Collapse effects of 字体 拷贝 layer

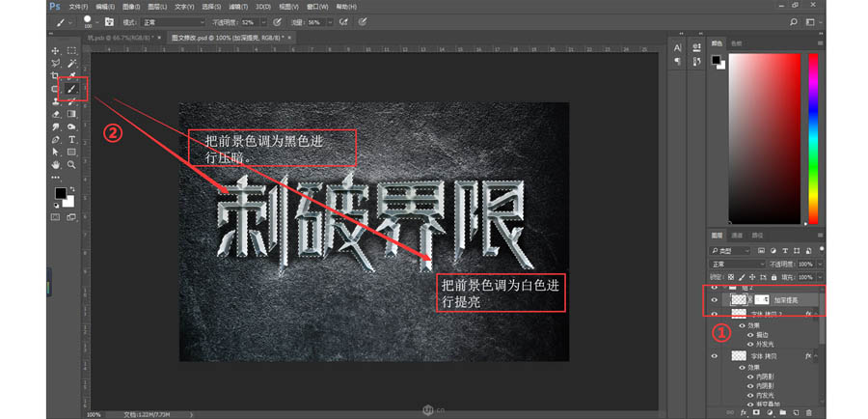coord(816,355)
